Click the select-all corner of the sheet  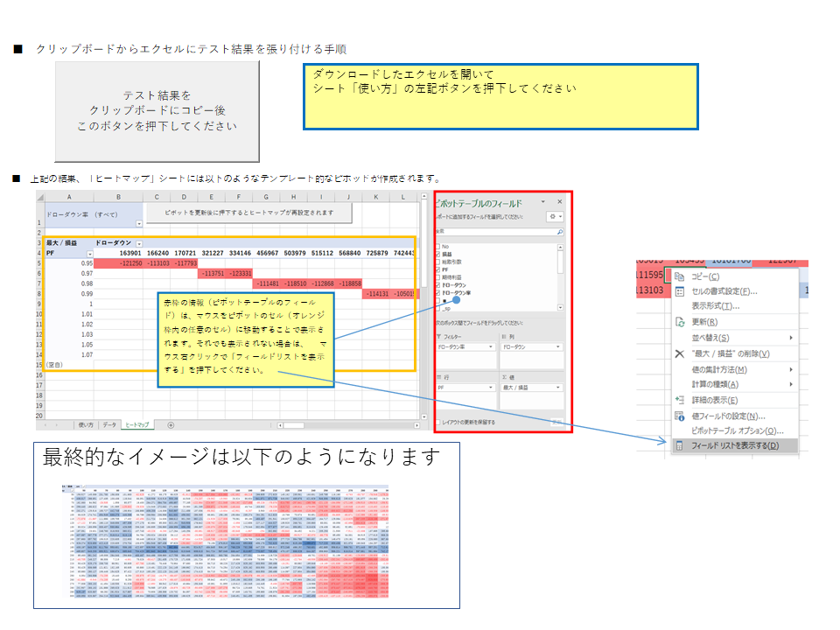tap(39, 197)
